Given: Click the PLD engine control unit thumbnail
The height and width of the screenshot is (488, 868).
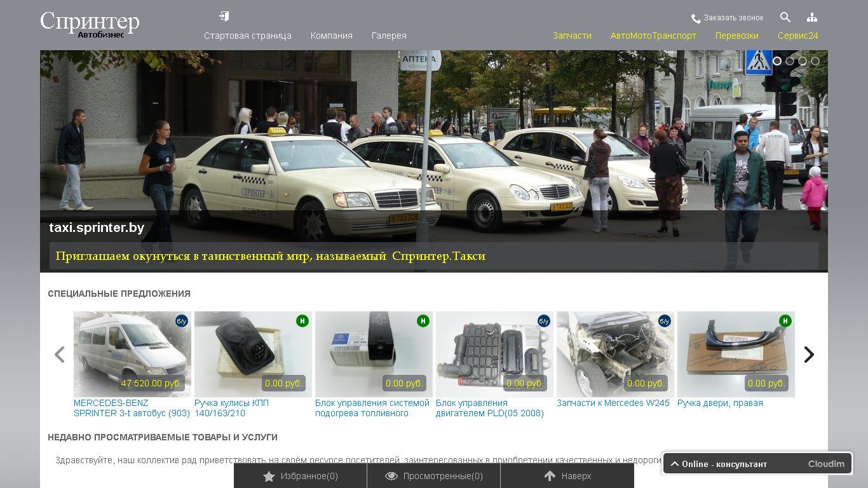Looking at the screenshot, I should coord(494,355).
